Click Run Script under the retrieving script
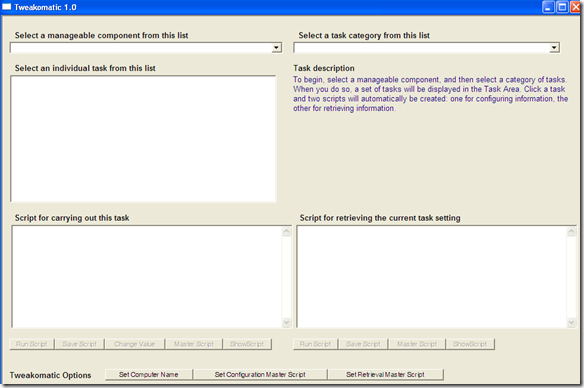The height and width of the screenshot is (388, 584). (x=315, y=344)
